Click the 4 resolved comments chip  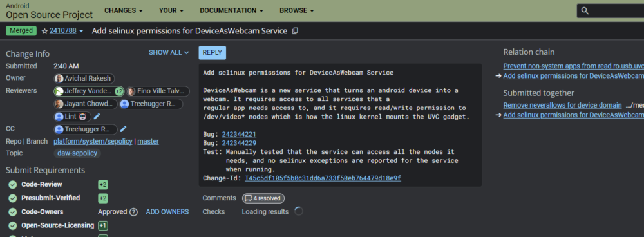[263, 198]
